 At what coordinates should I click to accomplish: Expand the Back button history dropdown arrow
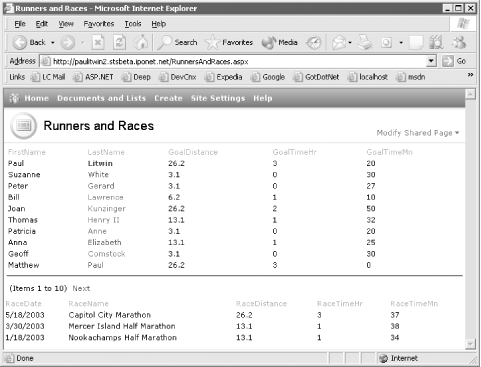(53, 43)
